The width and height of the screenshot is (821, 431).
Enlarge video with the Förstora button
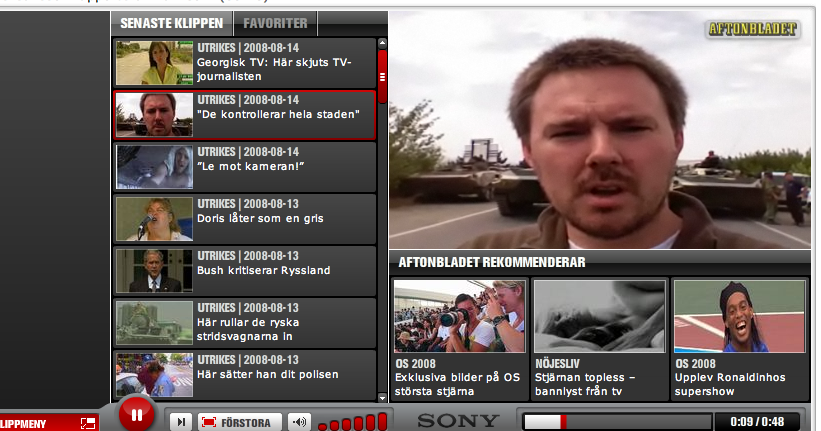click(x=240, y=422)
